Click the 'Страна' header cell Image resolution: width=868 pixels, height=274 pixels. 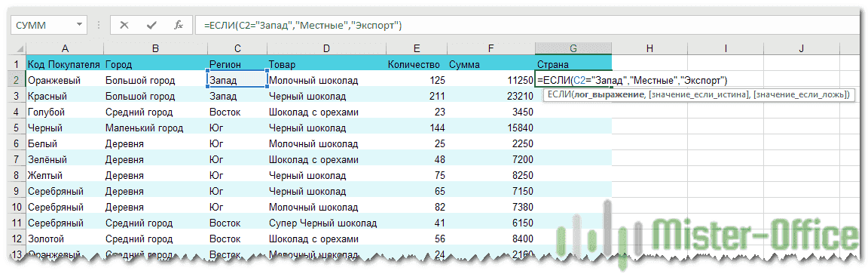[573, 64]
